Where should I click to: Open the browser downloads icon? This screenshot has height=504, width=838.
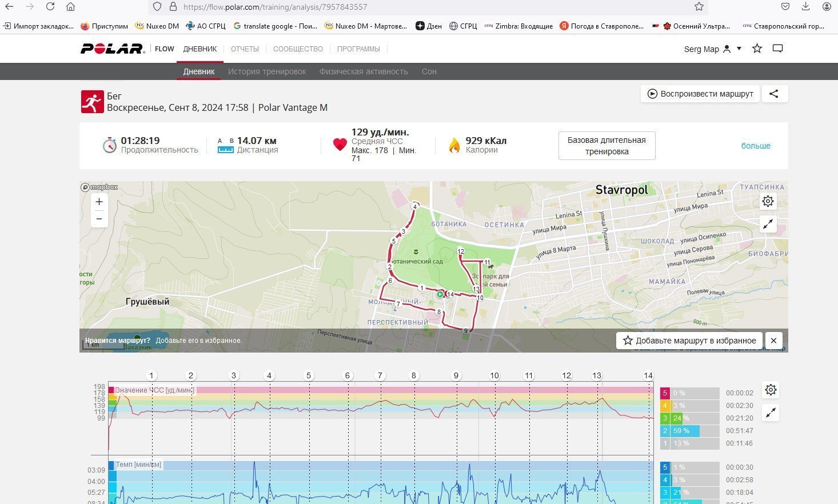(805, 7)
